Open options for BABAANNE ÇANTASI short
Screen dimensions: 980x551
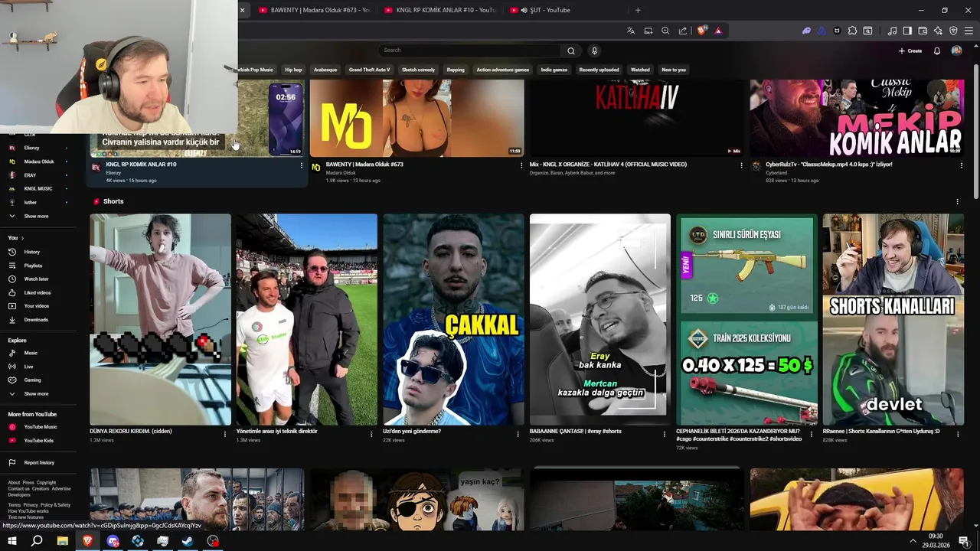(665, 434)
